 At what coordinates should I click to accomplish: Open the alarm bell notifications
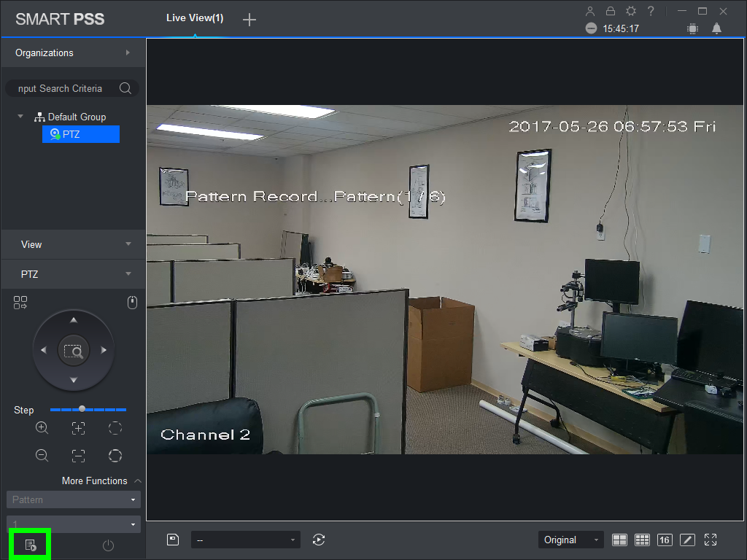click(x=716, y=28)
